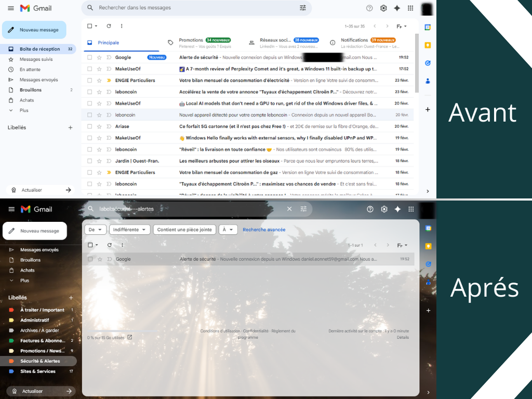Clear the label:sécurité---alertes search
The height and width of the screenshot is (399, 532).
[x=289, y=209]
